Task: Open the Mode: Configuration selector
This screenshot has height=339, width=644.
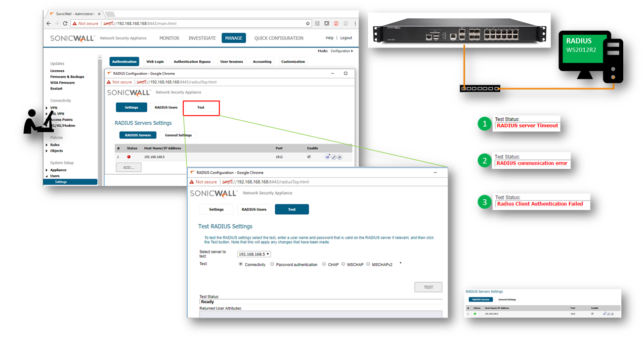Action: point(336,51)
